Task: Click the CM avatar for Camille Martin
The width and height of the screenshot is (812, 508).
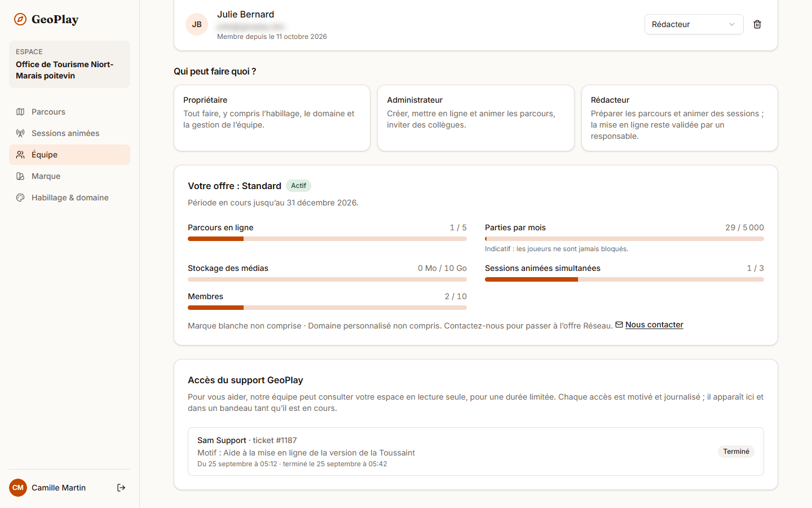Action: pyautogui.click(x=18, y=488)
